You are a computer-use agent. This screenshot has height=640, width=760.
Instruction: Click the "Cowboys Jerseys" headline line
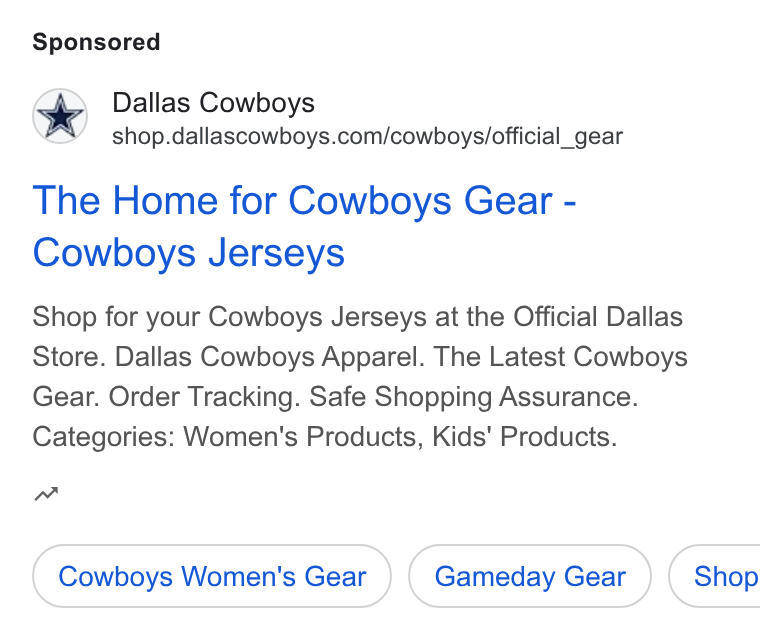tap(189, 253)
